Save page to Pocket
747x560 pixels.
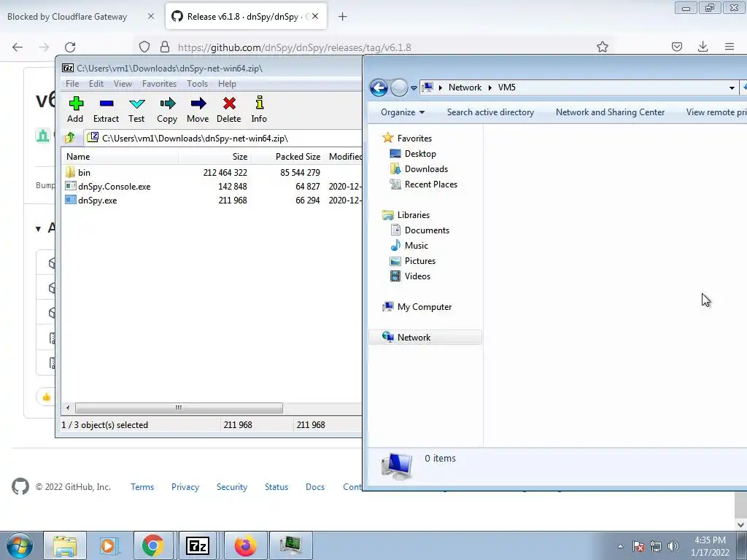677,47
